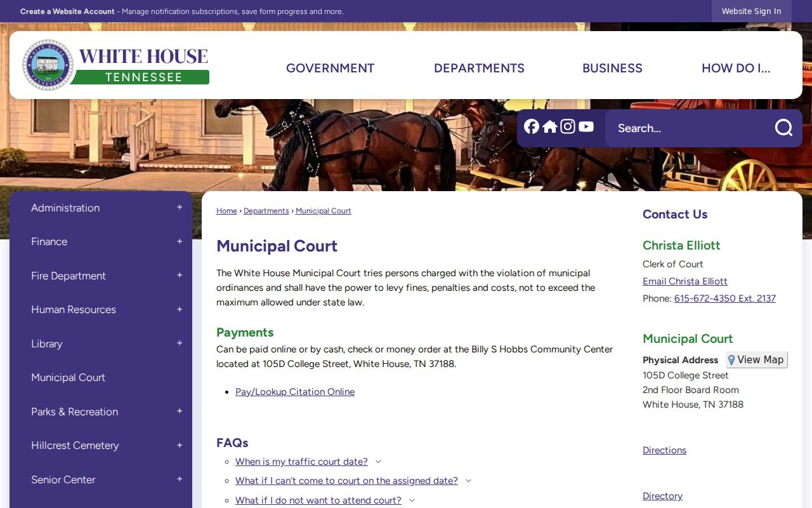Open the Government main menu
The height and width of the screenshot is (508, 812).
(x=330, y=68)
